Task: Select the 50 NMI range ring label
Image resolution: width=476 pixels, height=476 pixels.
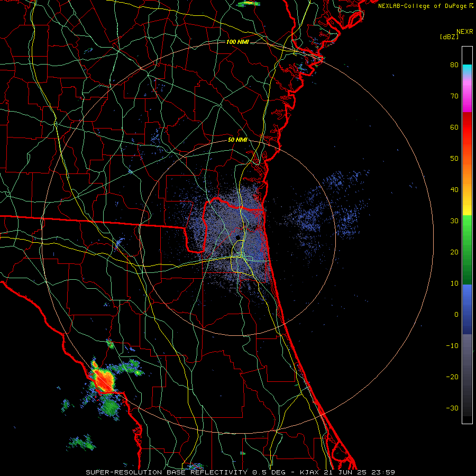Action: click(x=237, y=140)
